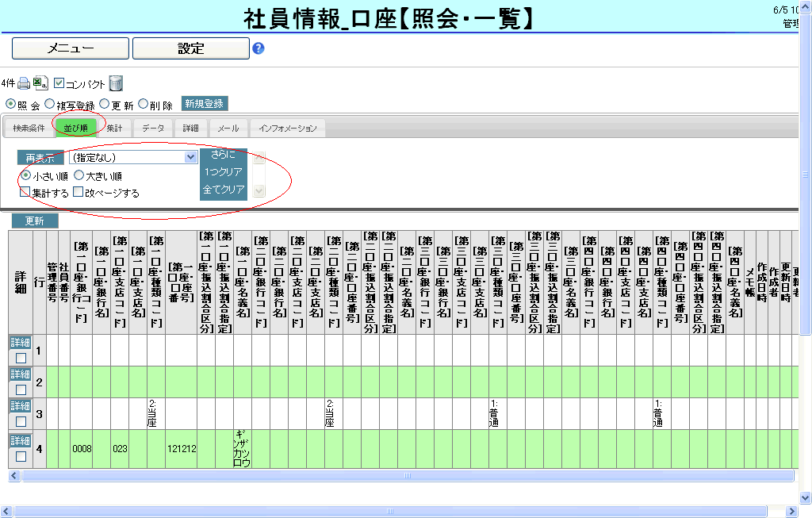Image resolution: width=812 pixels, height=518 pixels.
Task: Click the sort list scroll-down arrow
Action: [x=258, y=191]
